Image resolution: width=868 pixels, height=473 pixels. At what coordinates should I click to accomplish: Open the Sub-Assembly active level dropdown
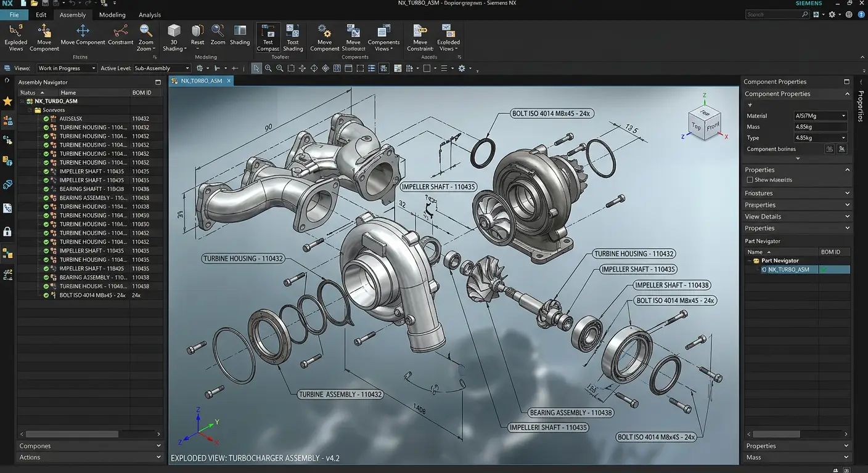click(162, 68)
